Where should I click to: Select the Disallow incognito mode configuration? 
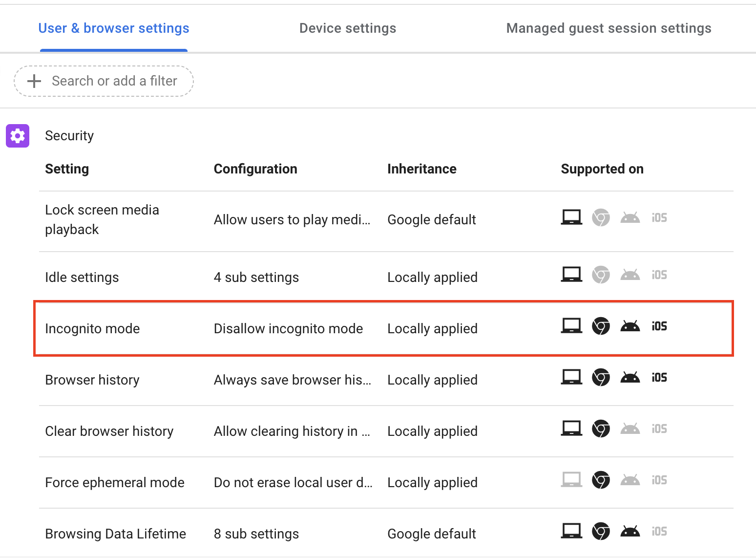pos(288,328)
